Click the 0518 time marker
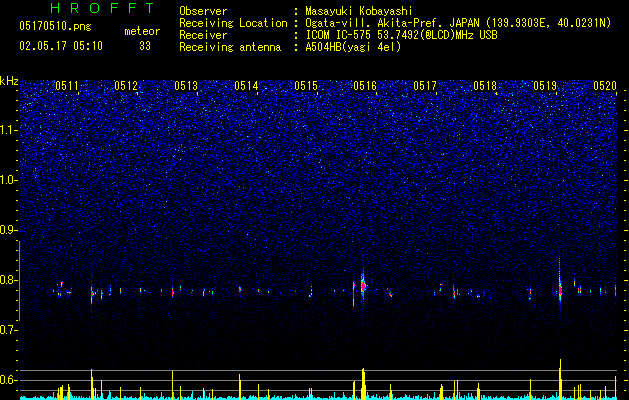 pos(485,86)
